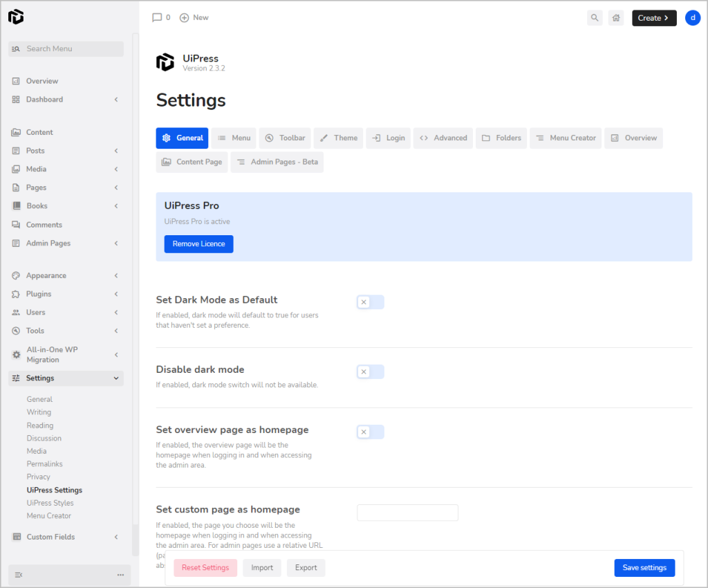708x588 pixels.
Task: Expand the Books submenu chevron
Action: (116, 206)
